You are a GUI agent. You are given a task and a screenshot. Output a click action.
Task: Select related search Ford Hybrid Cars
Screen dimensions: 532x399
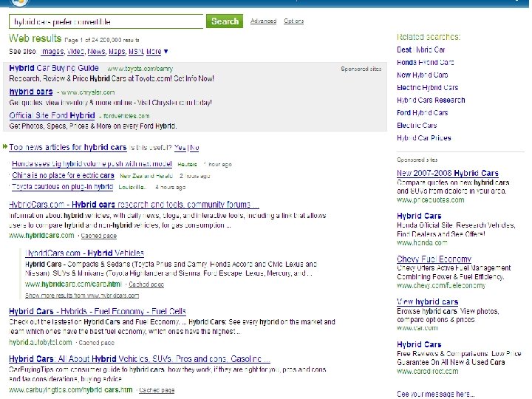[x=423, y=112]
